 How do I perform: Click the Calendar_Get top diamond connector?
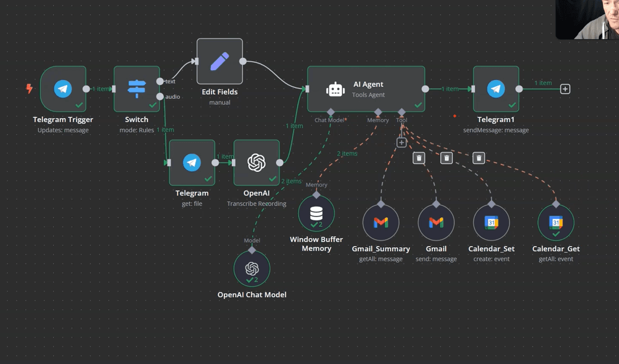coord(556,204)
